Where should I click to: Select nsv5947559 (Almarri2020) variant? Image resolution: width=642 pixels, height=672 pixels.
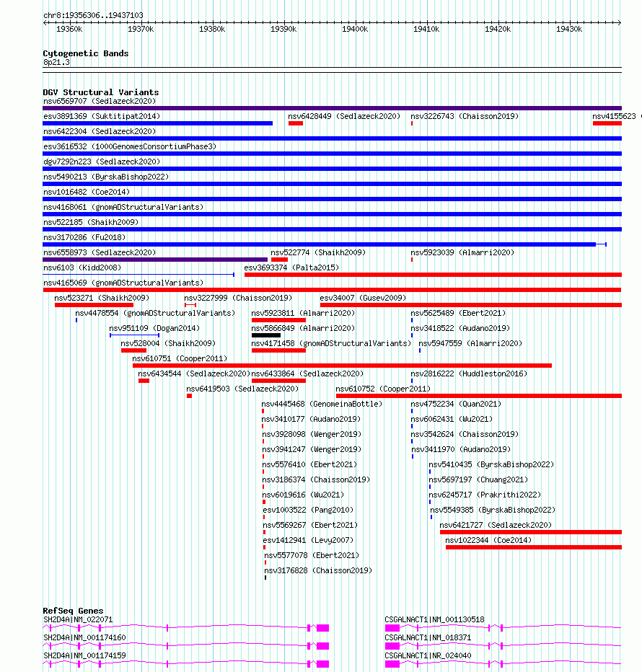(x=470, y=343)
